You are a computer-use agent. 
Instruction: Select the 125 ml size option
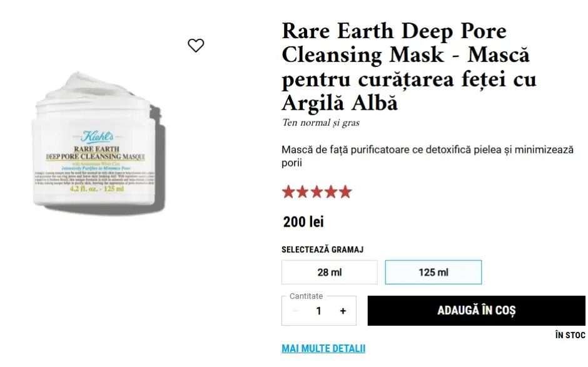click(433, 272)
